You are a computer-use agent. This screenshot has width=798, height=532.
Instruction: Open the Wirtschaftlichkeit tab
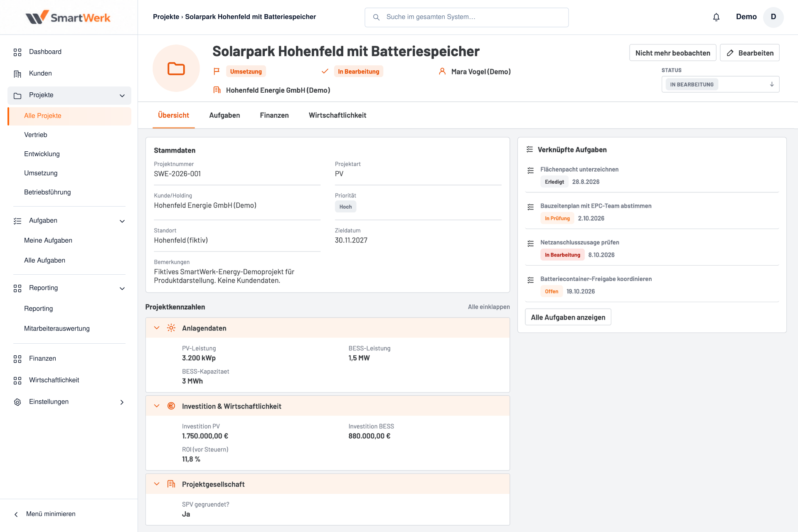tap(337, 116)
